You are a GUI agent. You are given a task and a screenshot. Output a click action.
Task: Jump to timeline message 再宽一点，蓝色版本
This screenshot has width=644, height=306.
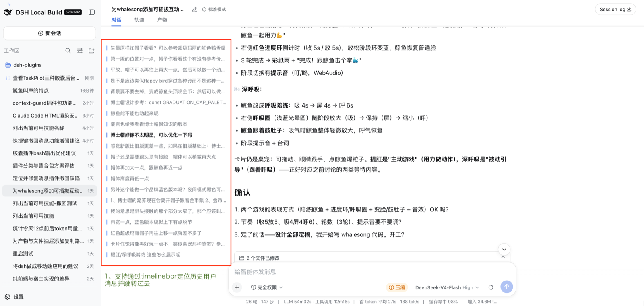tap(166, 222)
